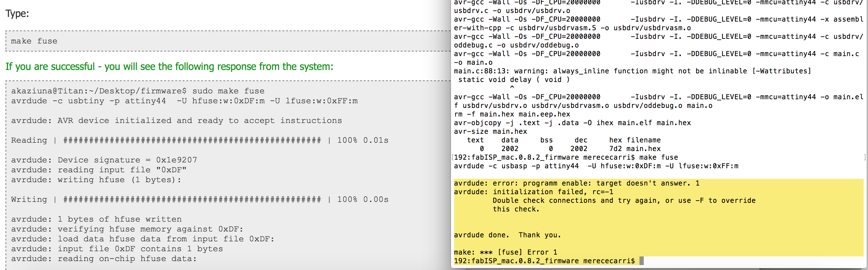Click 'text data bss dec hex filename' header row
Screen dimensions: 868x270
[564, 140]
